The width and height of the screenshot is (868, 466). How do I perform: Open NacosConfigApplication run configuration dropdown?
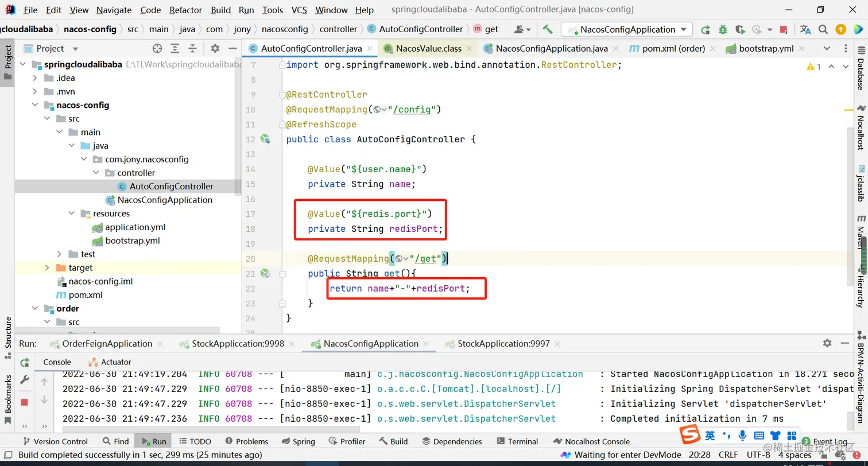(x=627, y=29)
